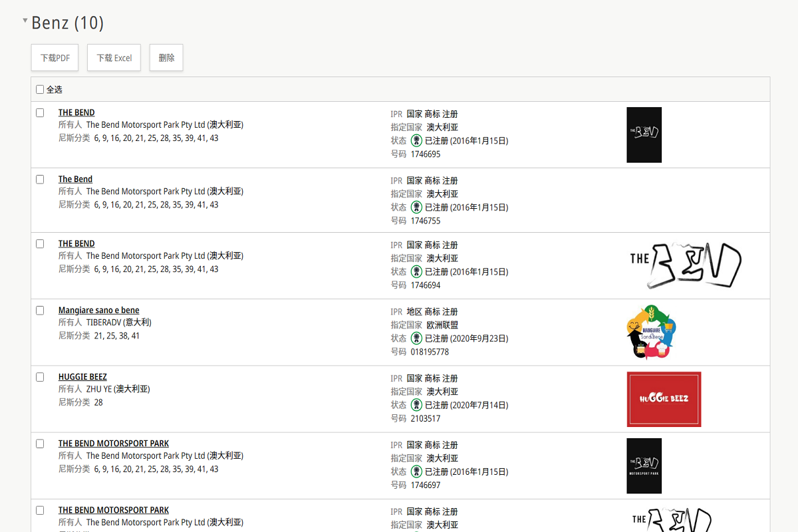Click 地区 商标 注册 IPR text
The image size is (798, 532).
click(432, 312)
